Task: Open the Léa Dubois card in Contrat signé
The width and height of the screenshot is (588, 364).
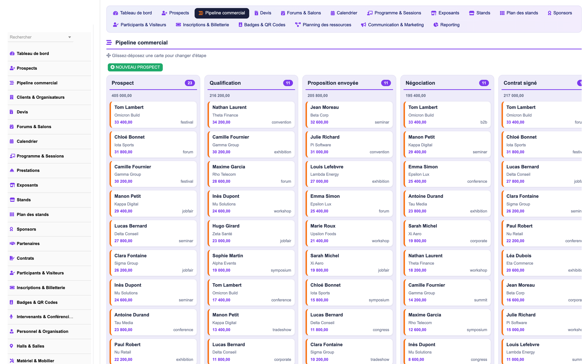Action: coord(542,263)
